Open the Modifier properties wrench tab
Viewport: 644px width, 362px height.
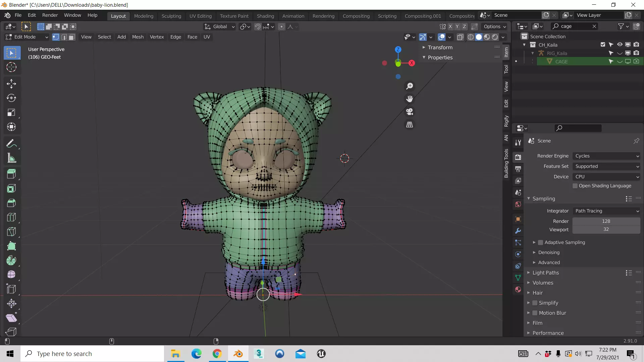[x=518, y=231]
